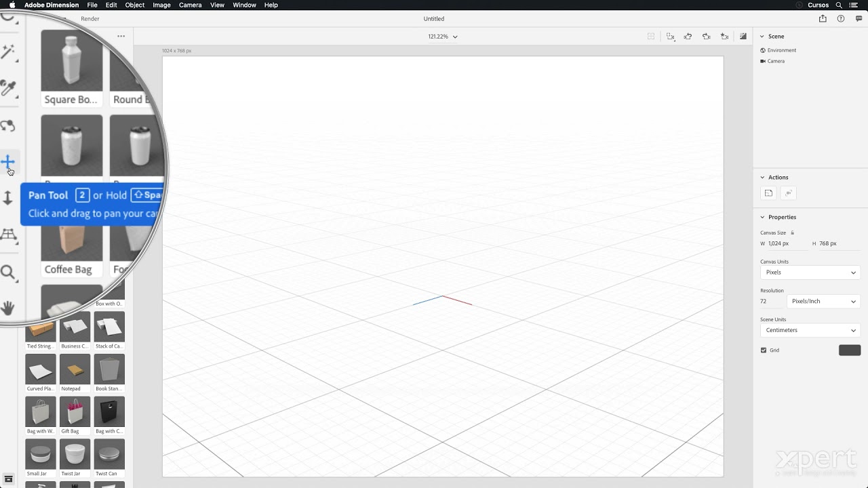This screenshot has height=488, width=868.
Task: Collapse the Actions panel chevron
Action: click(x=762, y=178)
